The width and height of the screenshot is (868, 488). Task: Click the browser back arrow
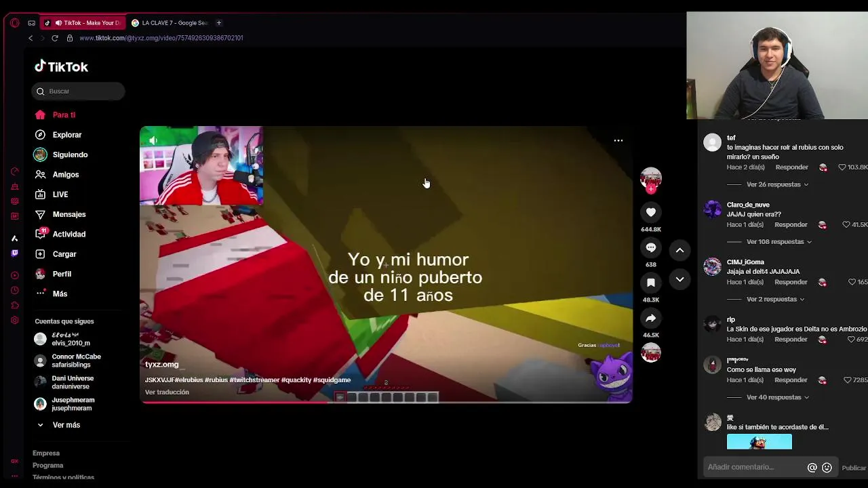pos(31,38)
